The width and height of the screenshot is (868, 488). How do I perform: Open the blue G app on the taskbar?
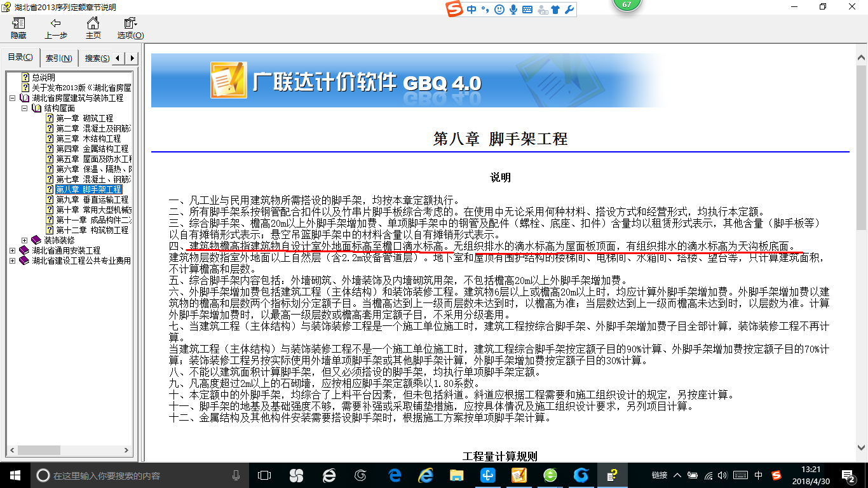click(x=581, y=475)
